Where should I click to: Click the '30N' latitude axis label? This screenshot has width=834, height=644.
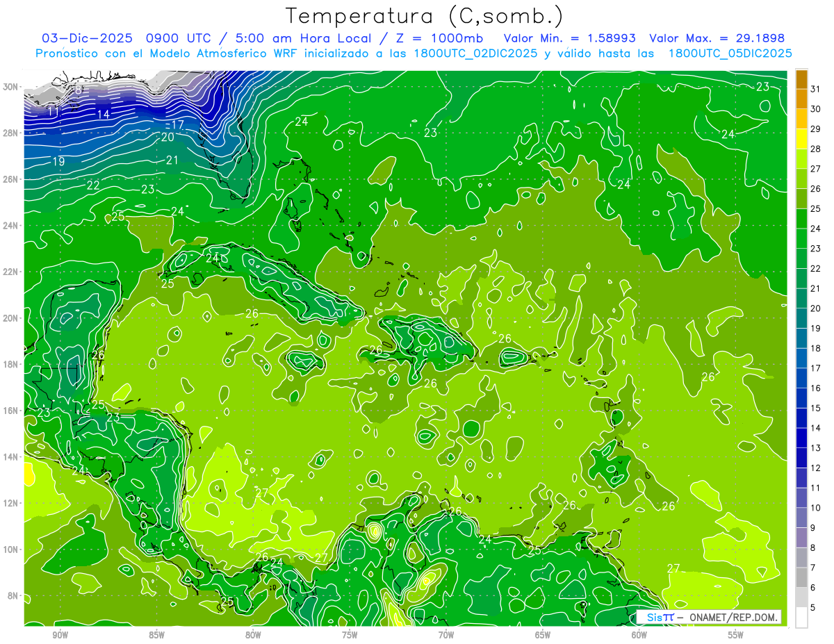click(x=10, y=87)
